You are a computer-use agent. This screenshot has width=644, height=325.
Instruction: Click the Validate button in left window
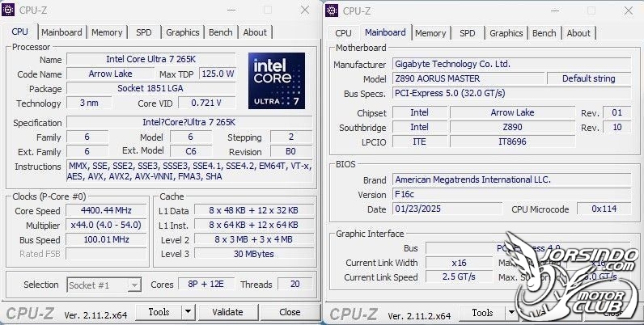pyautogui.click(x=227, y=312)
